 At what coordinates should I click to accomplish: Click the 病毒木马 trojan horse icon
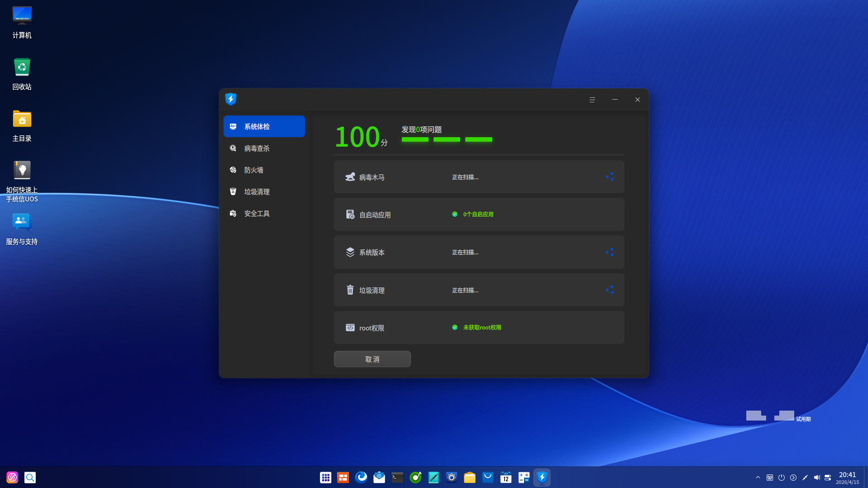(350, 177)
